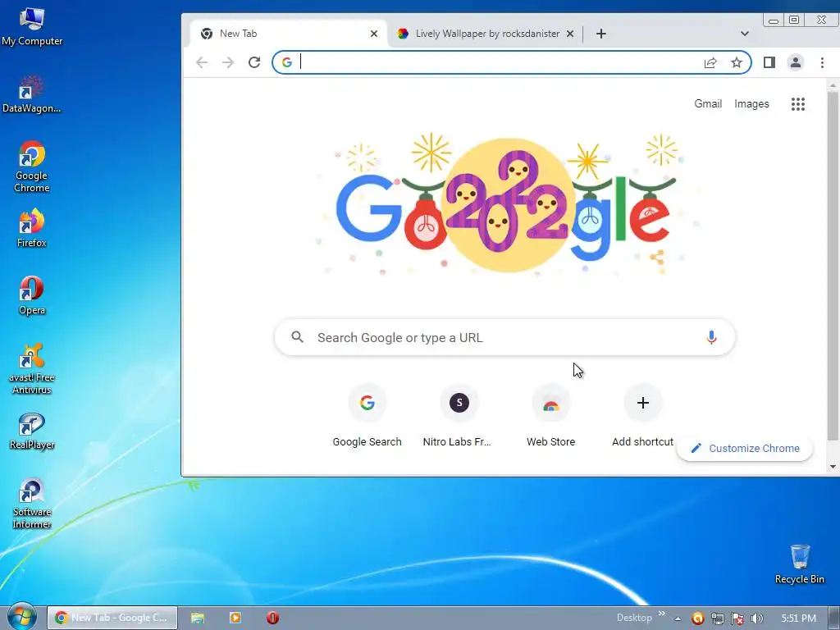Click the 5:51 PM taskbar clock

point(799,619)
